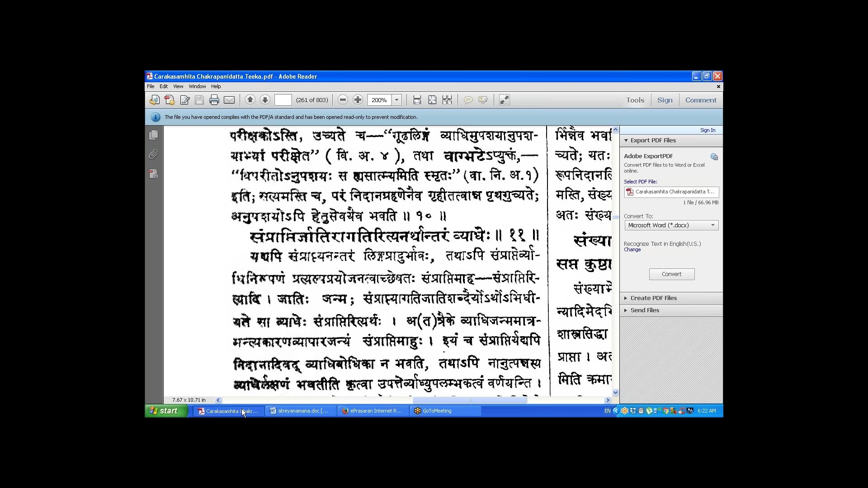Open the Page Thumbnails side panel icon
Image resolution: width=868 pixels, height=488 pixels.
(154, 135)
